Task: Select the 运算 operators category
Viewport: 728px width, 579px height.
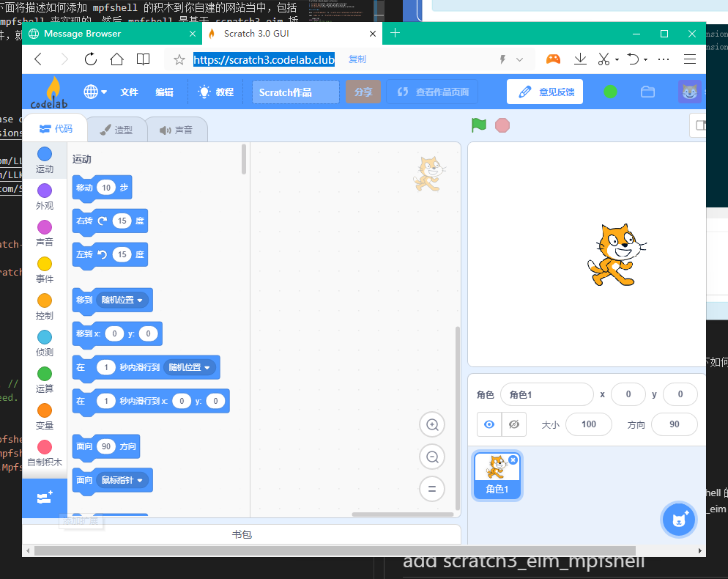Action: [45, 380]
